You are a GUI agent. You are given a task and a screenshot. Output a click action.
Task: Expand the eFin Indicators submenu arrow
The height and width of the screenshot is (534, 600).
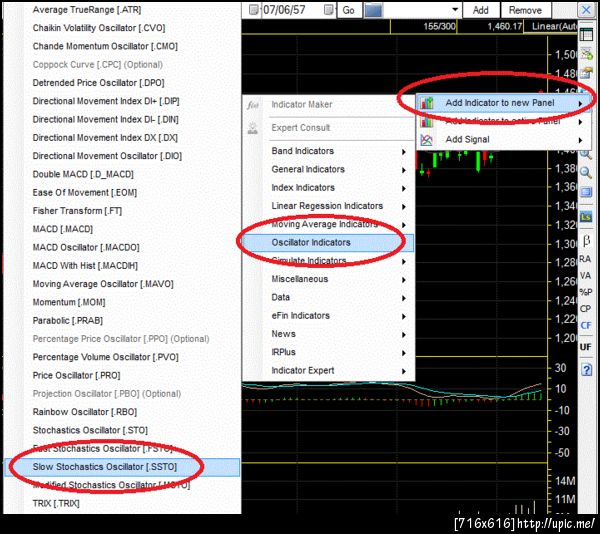[x=404, y=316]
